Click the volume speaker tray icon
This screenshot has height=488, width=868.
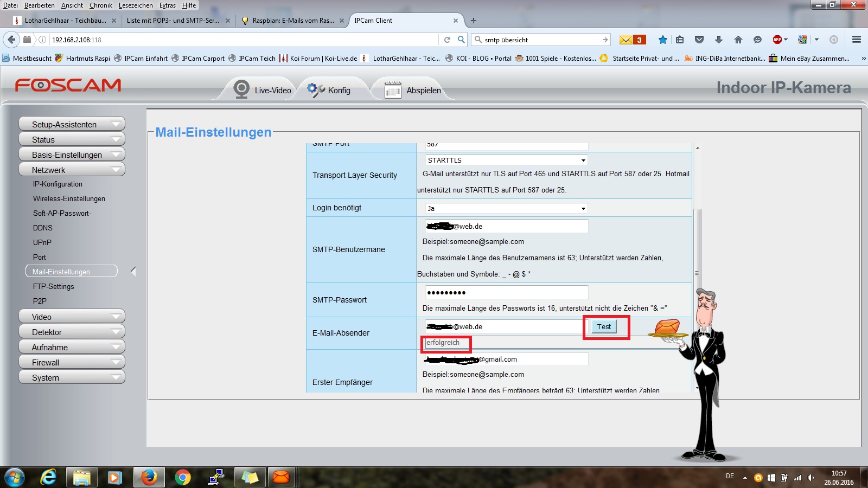[x=811, y=478]
